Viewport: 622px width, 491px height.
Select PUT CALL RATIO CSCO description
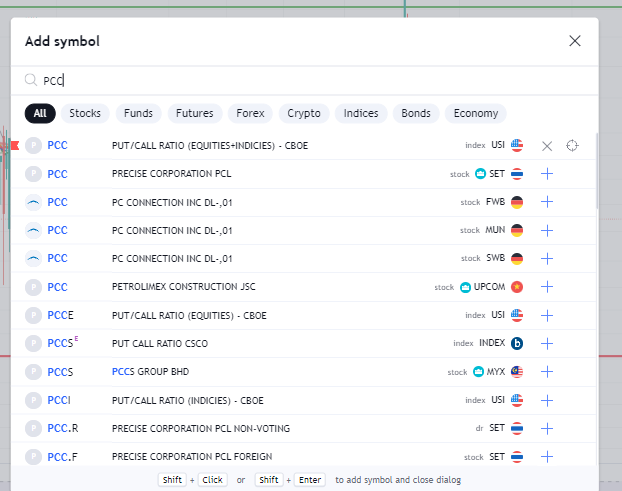[160, 343]
